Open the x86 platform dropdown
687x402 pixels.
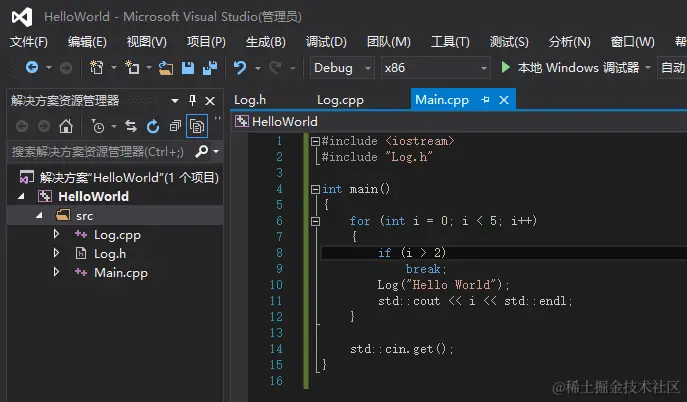pyautogui.click(x=436, y=67)
